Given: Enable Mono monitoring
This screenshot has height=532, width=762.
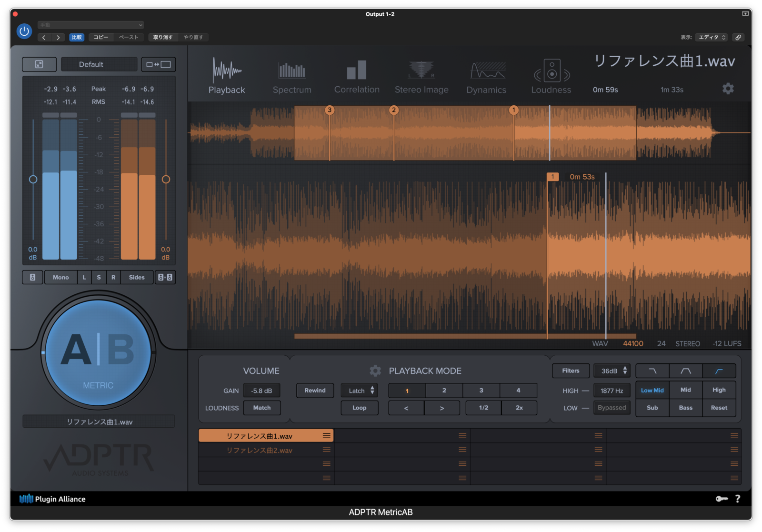Looking at the screenshot, I should tap(60, 277).
